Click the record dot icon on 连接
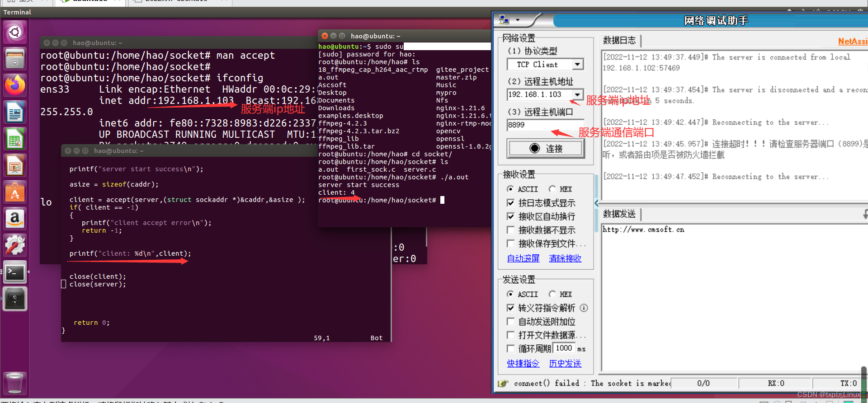Image resolution: width=868 pixels, height=403 pixels. 535,148
